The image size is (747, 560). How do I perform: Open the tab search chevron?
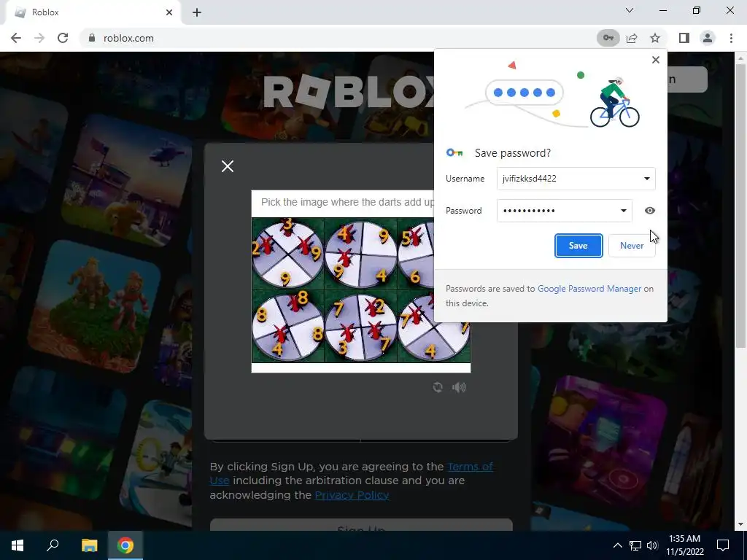(x=630, y=10)
